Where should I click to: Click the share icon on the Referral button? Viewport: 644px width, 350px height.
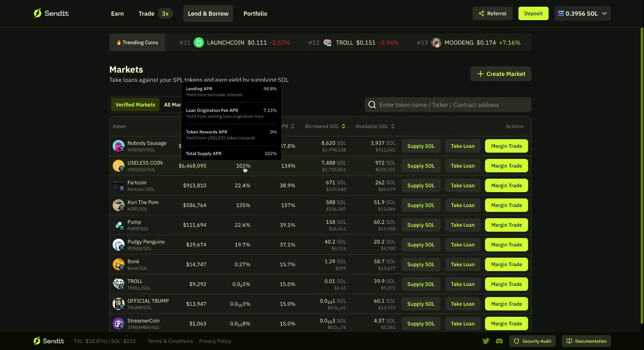(481, 13)
